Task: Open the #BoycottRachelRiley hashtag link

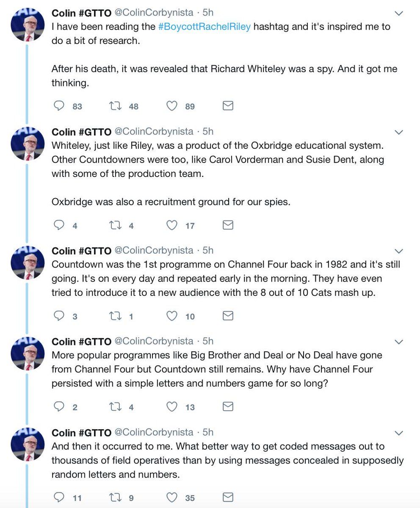Action: pos(204,27)
